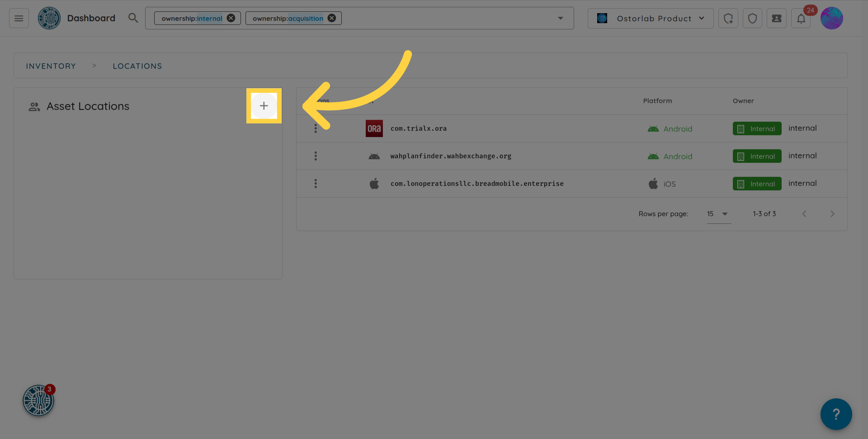Open the hamburger navigation menu
Image resolution: width=868 pixels, height=439 pixels.
pyautogui.click(x=19, y=19)
